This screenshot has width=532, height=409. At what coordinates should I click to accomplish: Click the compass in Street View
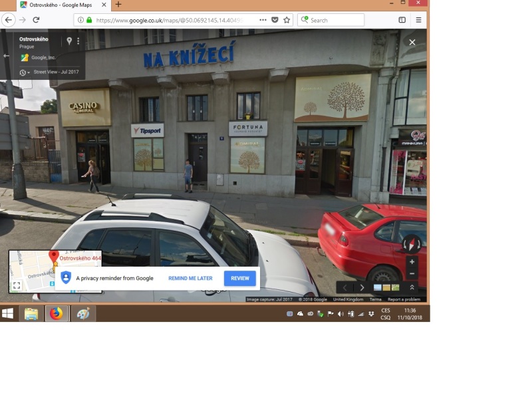point(411,245)
